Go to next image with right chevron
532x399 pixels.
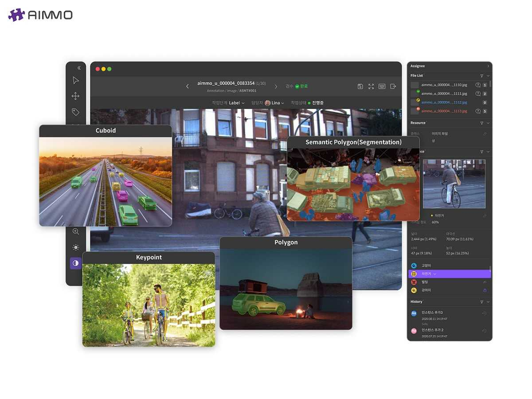[x=276, y=86]
